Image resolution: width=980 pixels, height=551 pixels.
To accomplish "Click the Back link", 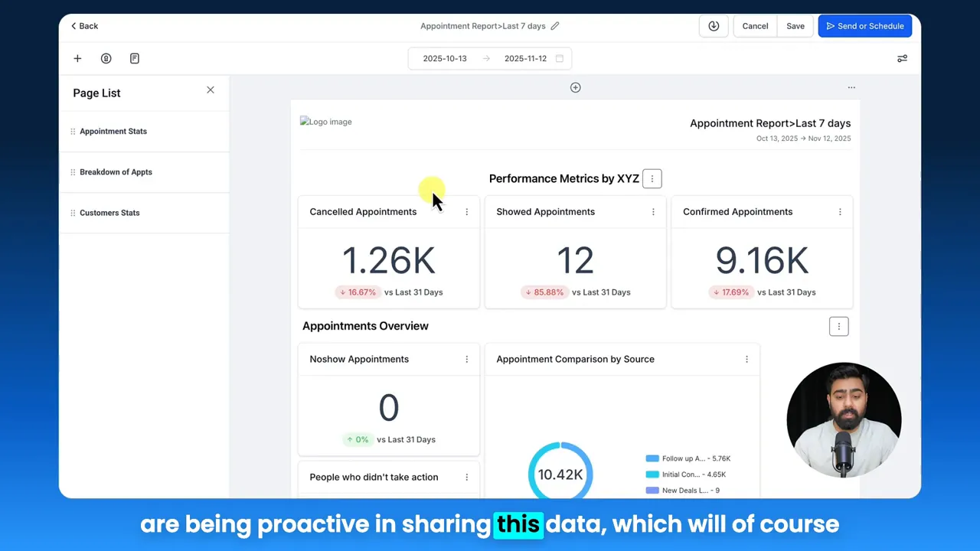I will pos(83,25).
